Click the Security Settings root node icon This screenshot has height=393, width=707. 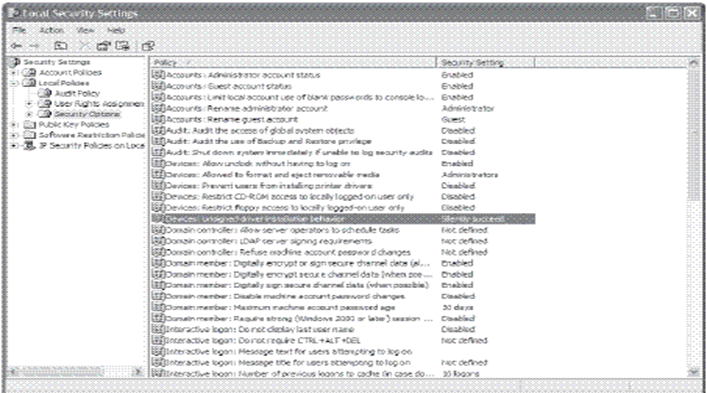click(14, 62)
